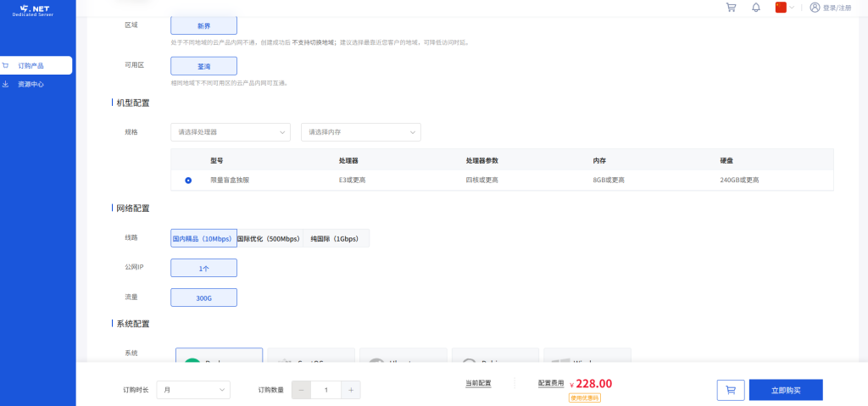Click the 使用优惠码 coupon tag
The height and width of the screenshot is (406, 868).
(584, 398)
